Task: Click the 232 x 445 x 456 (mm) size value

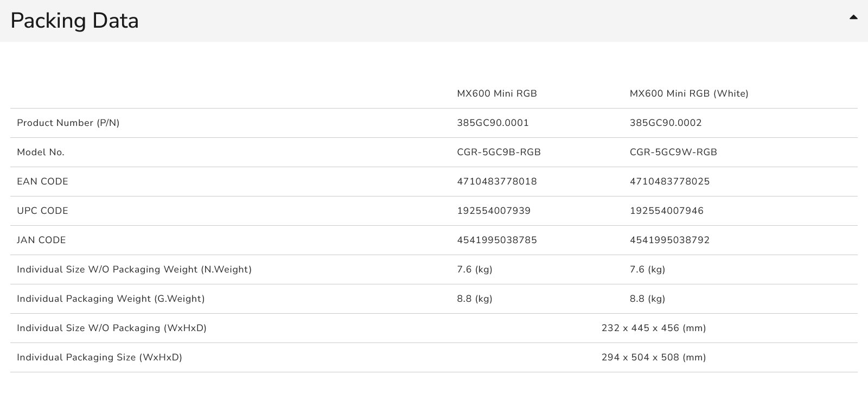Action: click(653, 328)
